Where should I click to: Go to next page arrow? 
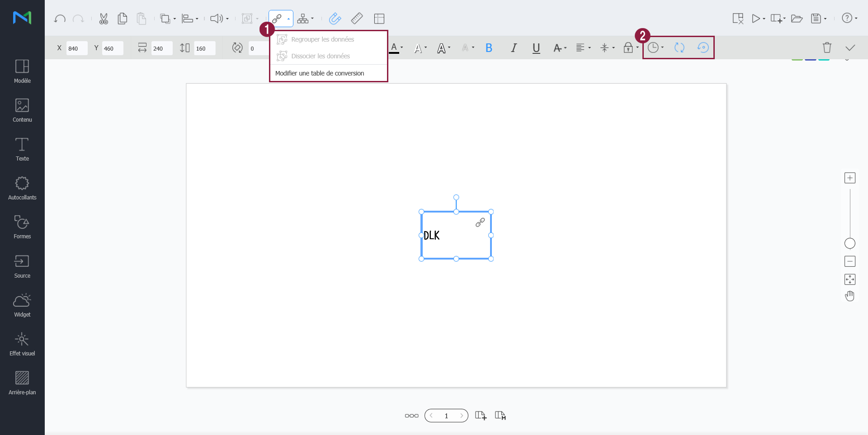(x=461, y=416)
